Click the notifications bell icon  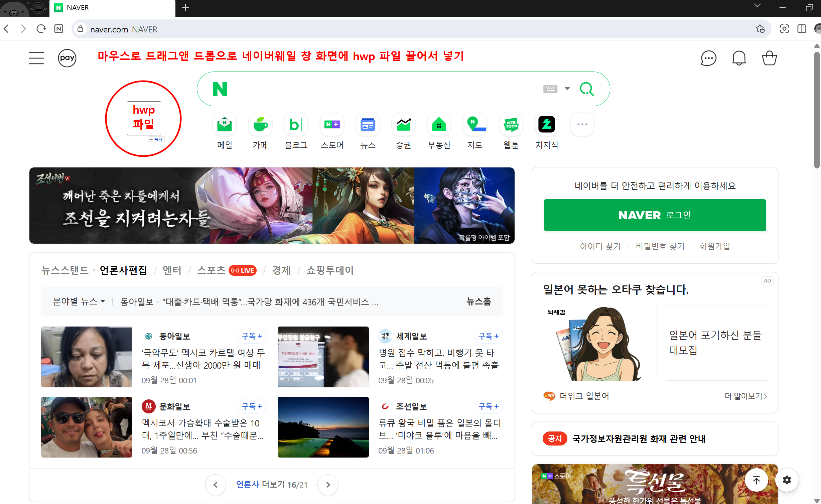739,58
